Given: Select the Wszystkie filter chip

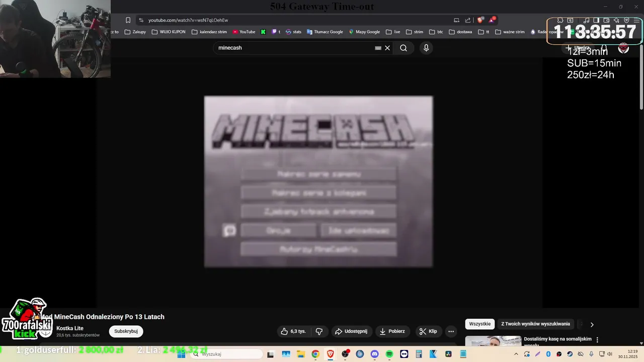Looking at the screenshot, I should point(479,324).
